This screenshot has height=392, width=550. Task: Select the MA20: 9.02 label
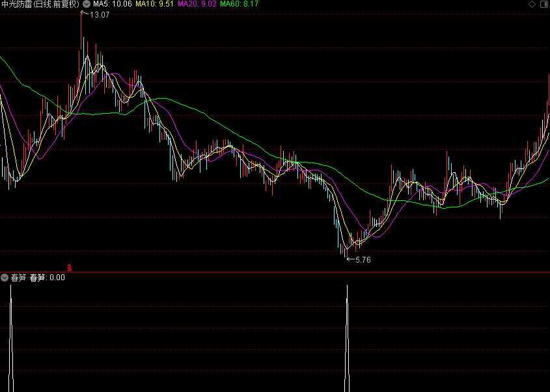197,4
